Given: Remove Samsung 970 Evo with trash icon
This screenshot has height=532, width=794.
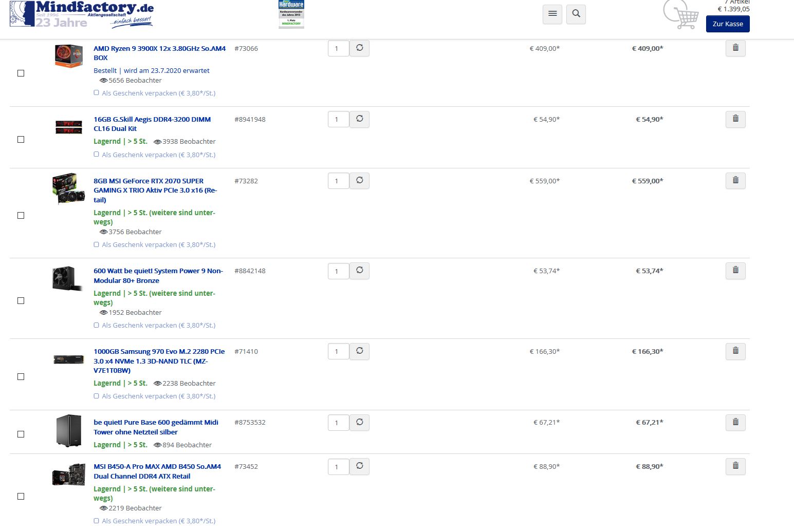Looking at the screenshot, I should point(735,351).
